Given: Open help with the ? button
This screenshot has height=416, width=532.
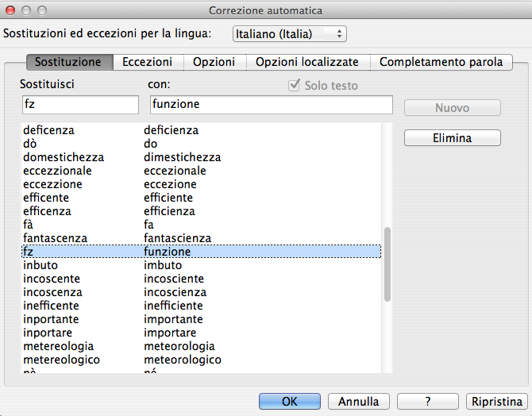Looking at the screenshot, I should coord(428,402).
